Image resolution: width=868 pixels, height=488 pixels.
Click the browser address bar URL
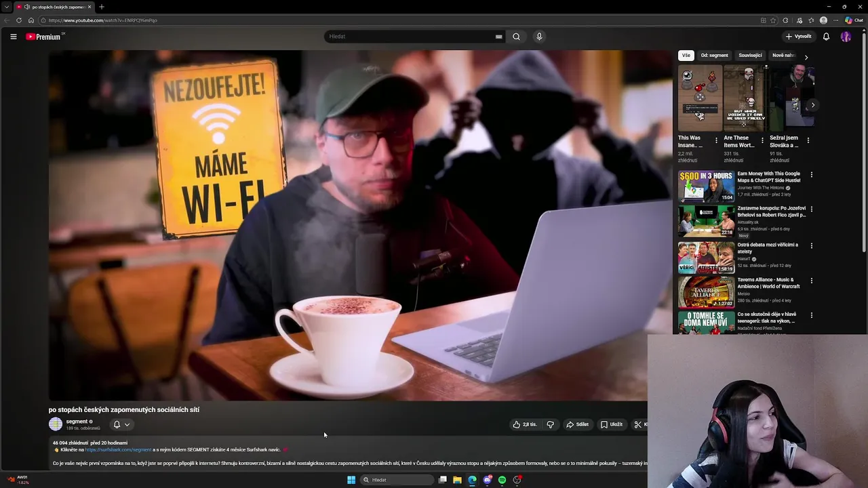(x=103, y=20)
